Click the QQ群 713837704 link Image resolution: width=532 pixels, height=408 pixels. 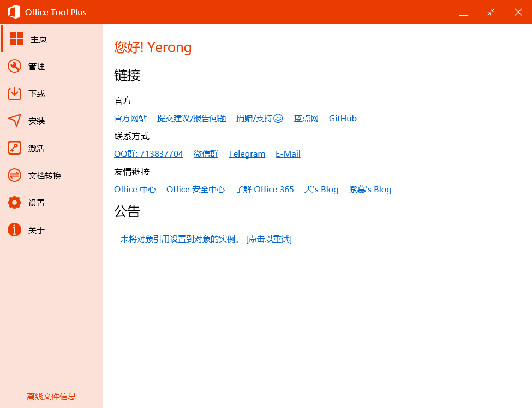point(148,154)
